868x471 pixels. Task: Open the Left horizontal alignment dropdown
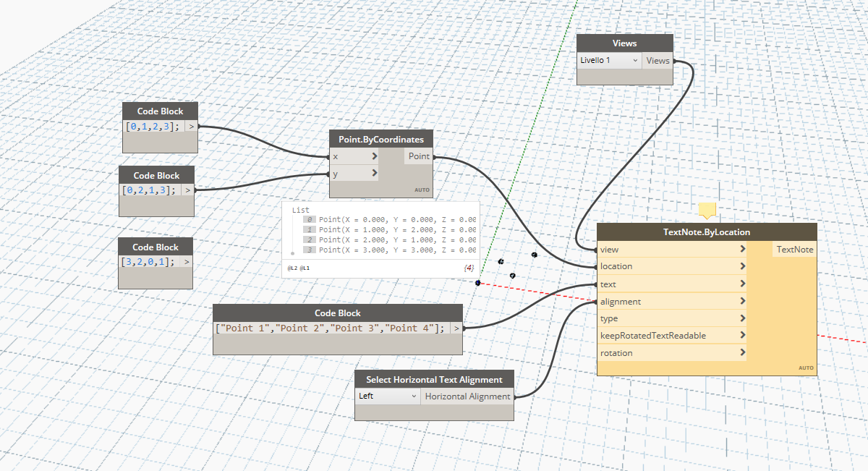tap(388, 396)
